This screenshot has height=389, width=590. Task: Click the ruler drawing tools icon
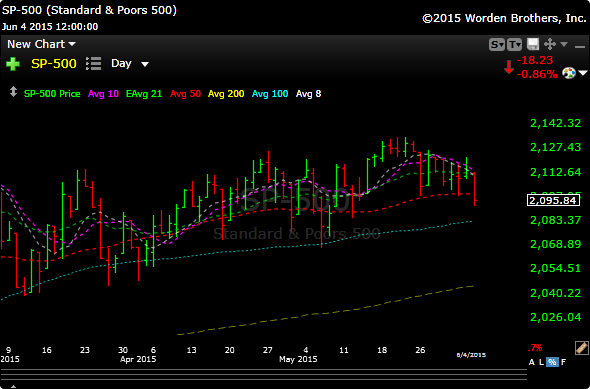point(582,348)
